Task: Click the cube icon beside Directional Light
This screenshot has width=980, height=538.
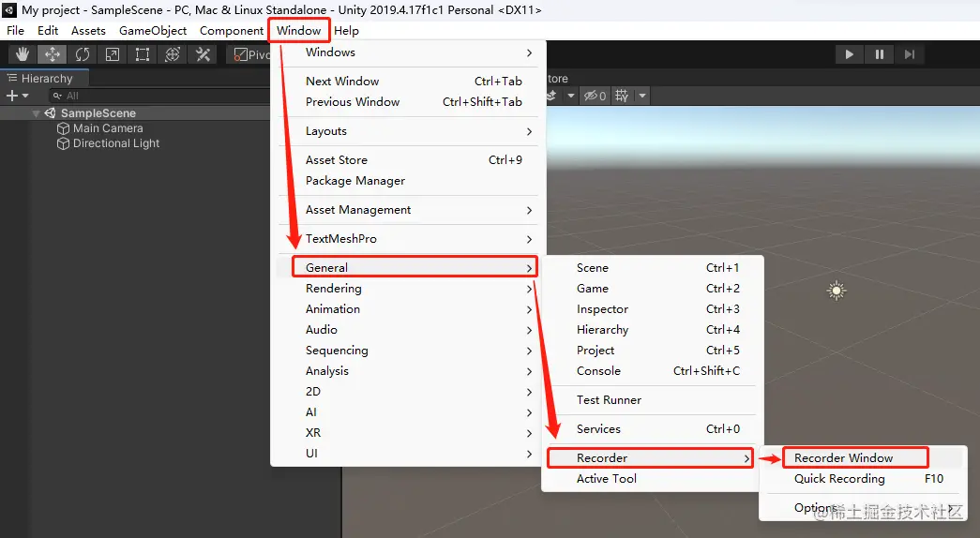Action: (63, 143)
